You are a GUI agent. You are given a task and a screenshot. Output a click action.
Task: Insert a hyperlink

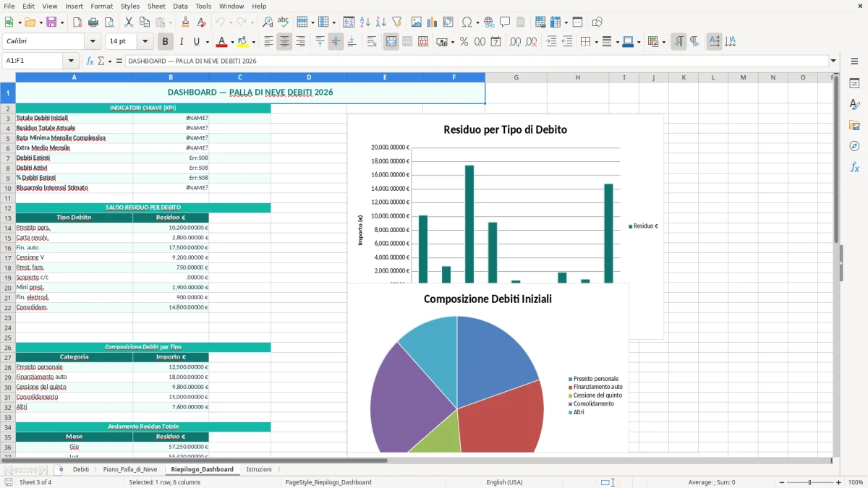[x=489, y=22]
